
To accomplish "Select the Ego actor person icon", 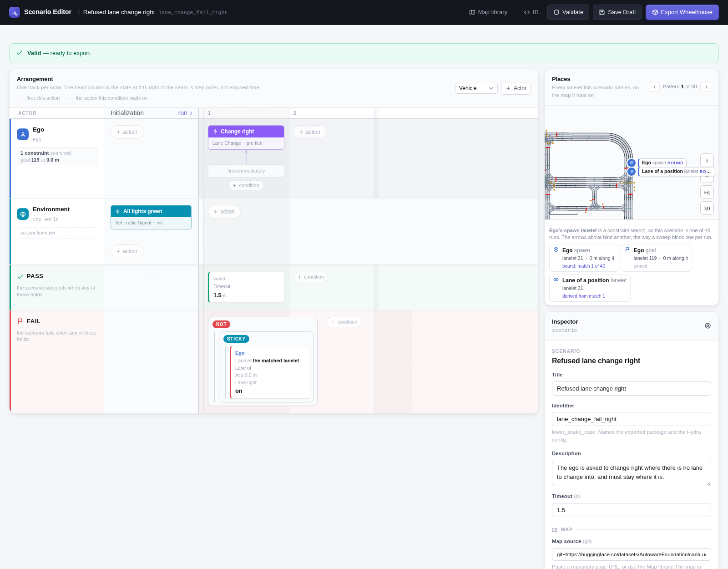I will coord(23,134).
